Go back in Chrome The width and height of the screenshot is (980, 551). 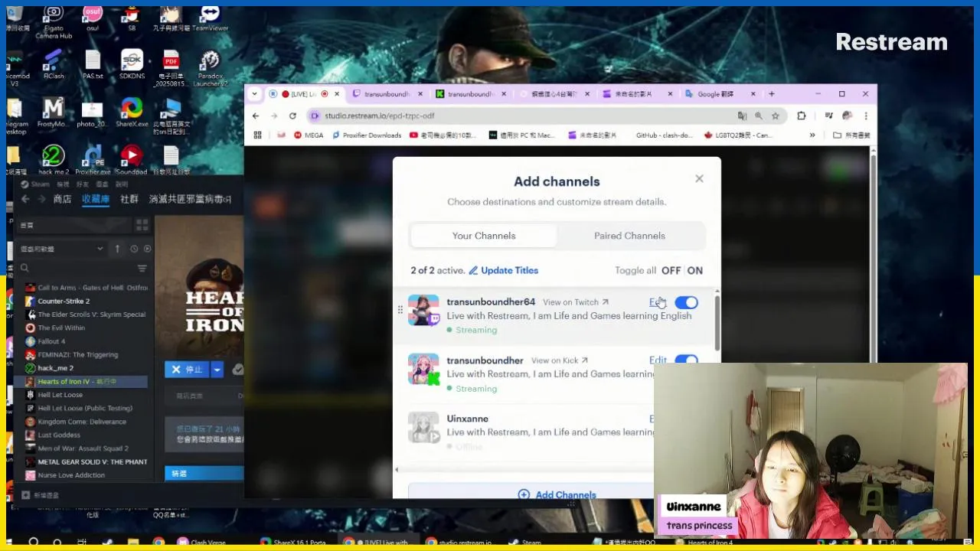pos(256,116)
